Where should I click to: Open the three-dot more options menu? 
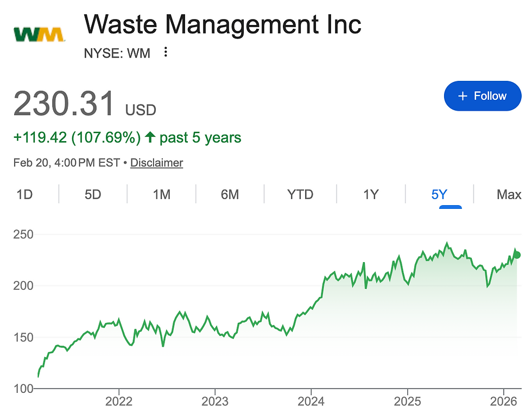[166, 53]
